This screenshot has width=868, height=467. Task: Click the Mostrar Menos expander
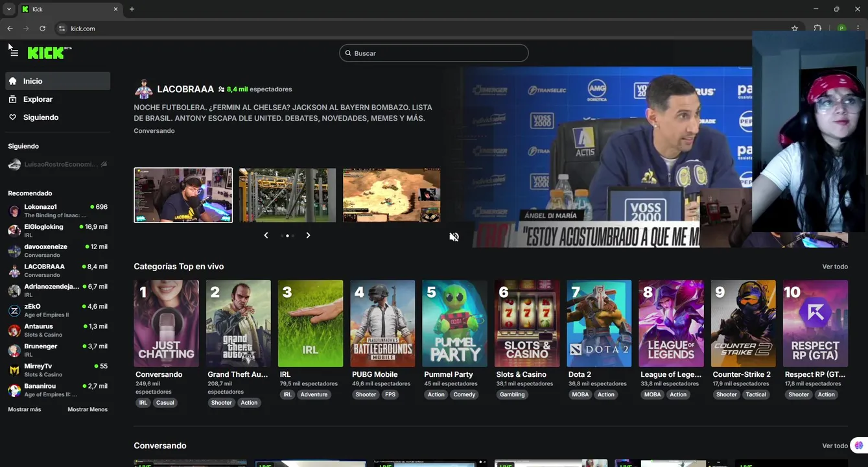click(88, 409)
